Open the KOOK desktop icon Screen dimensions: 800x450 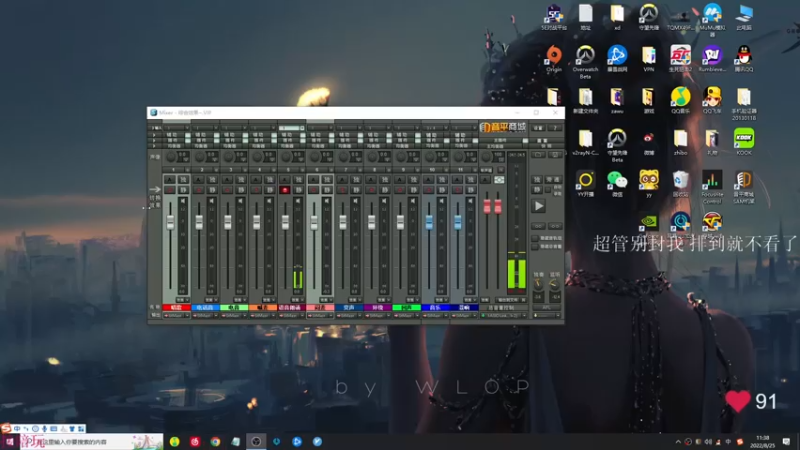(x=744, y=142)
